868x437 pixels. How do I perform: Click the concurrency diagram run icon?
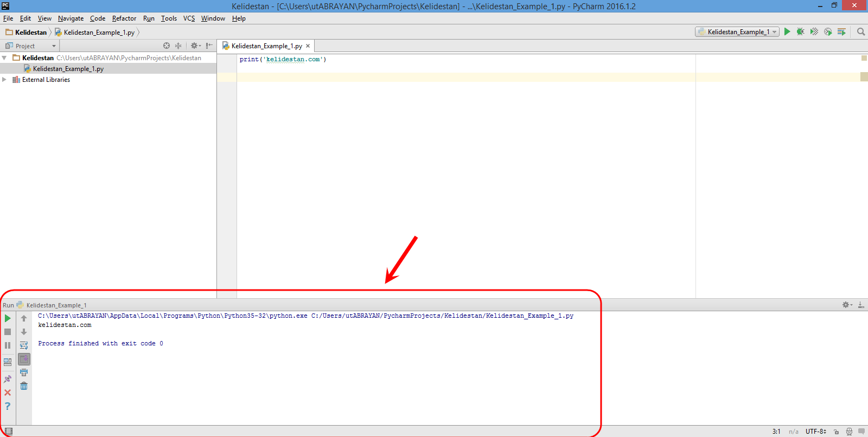tap(841, 32)
